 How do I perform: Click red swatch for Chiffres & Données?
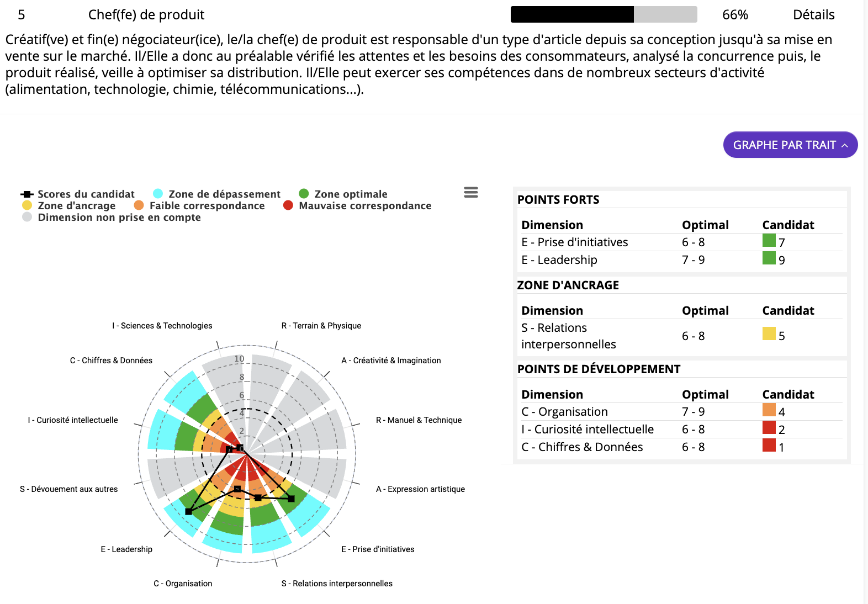pos(769,445)
